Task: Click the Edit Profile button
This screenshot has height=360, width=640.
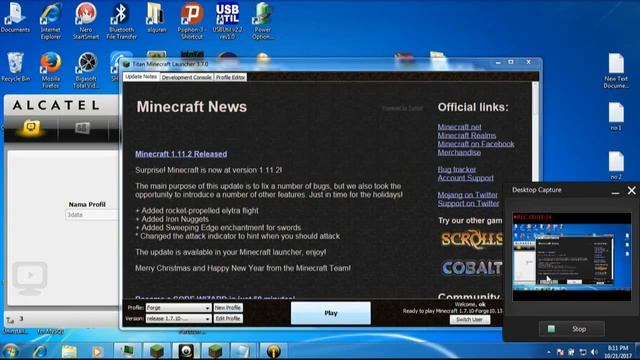Action: click(x=228, y=318)
